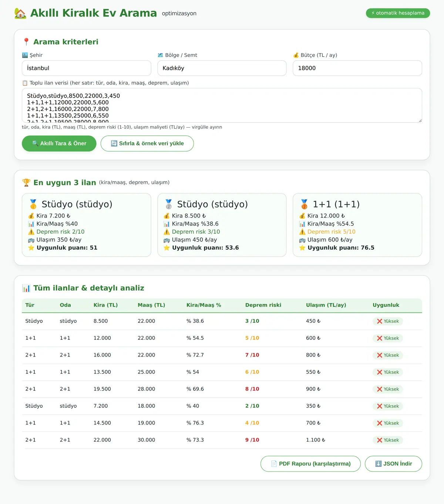Screen dimensions: 444x504
Task: Click the Kira/Maaş % column header
Action: pos(203,305)
